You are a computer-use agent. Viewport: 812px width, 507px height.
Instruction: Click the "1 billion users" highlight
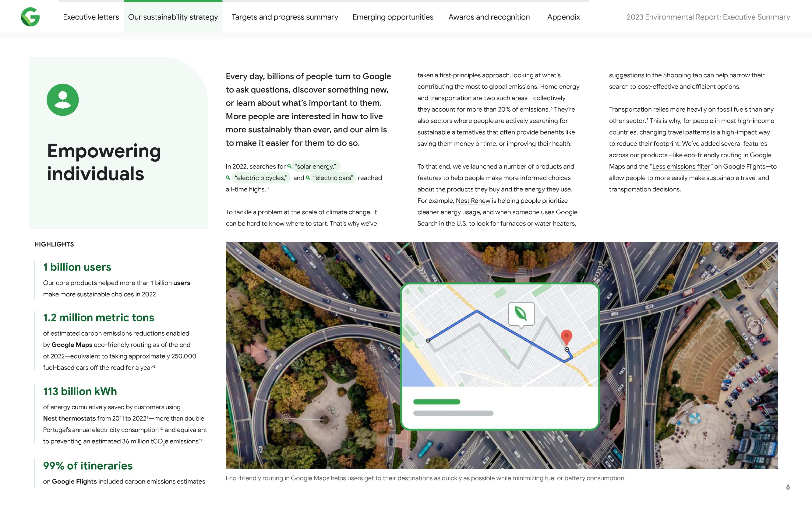click(x=77, y=267)
